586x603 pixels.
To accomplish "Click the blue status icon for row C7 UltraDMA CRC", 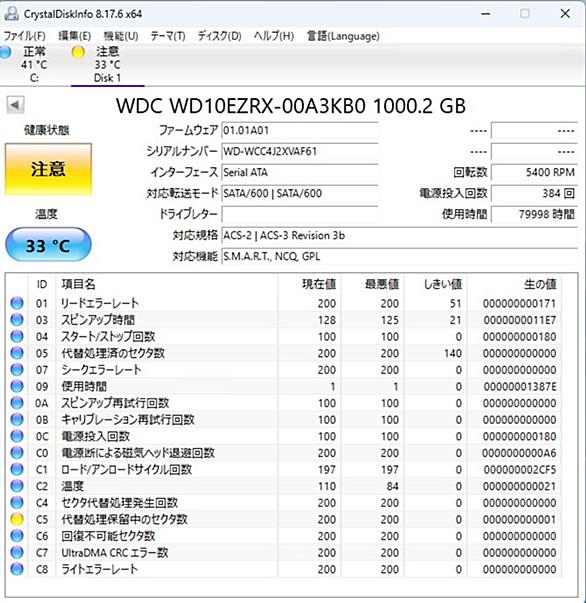I will click(17, 553).
